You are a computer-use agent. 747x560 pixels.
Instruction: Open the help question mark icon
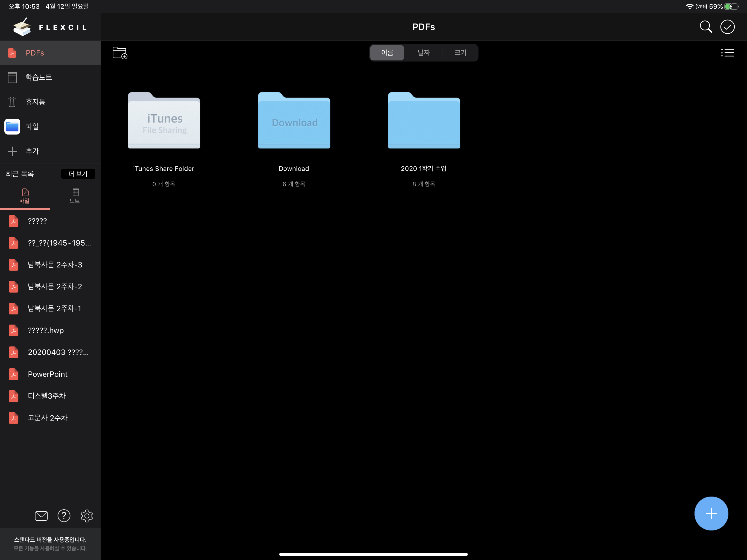64,515
